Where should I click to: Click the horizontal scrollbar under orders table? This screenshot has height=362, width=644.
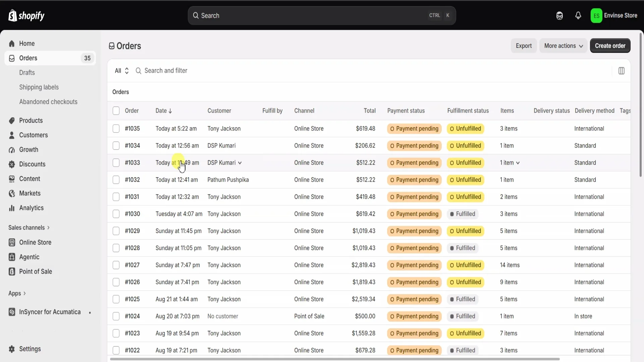[335, 359]
